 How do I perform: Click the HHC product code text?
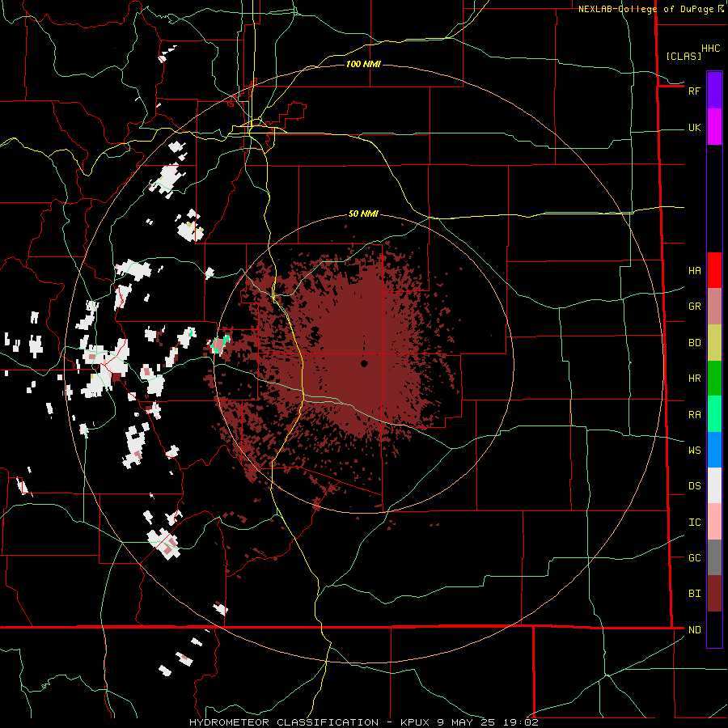pos(710,49)
